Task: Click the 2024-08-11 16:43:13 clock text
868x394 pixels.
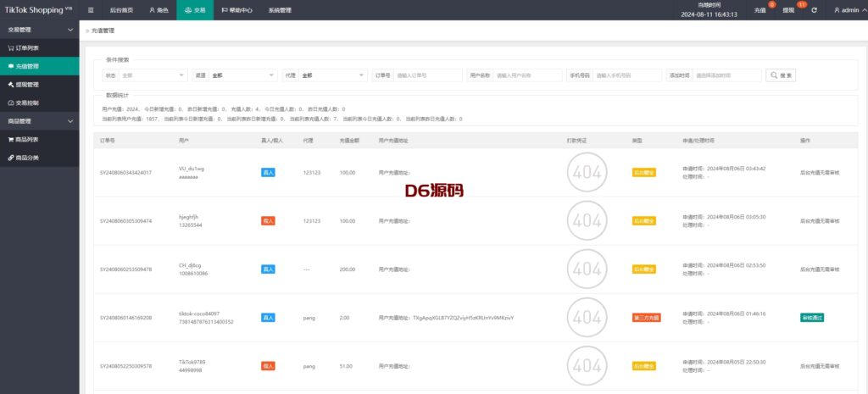Action: click(709, 15)
